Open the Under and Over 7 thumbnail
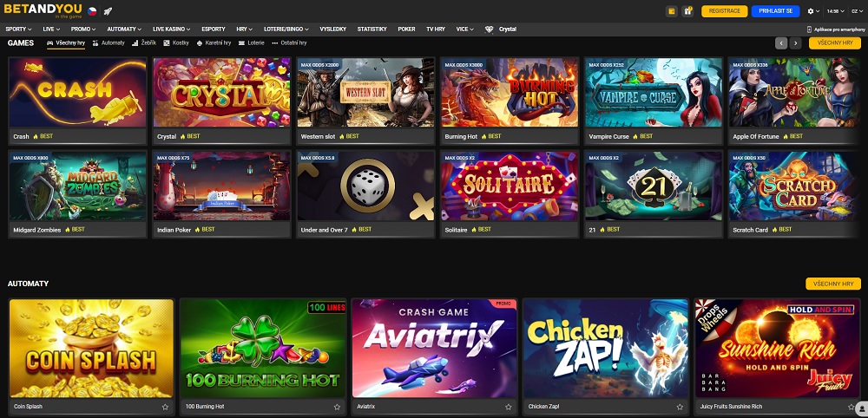868x418 pixels. [365, 186]
